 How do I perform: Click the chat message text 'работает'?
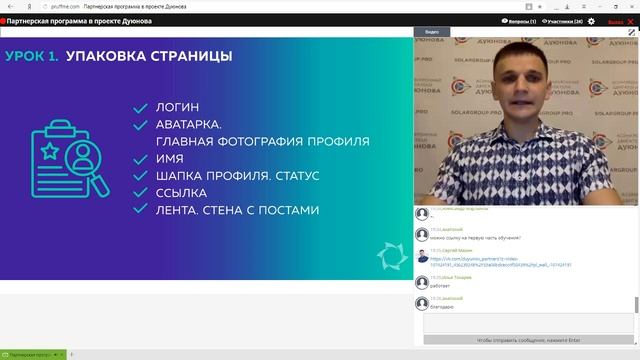pos(440,286)
